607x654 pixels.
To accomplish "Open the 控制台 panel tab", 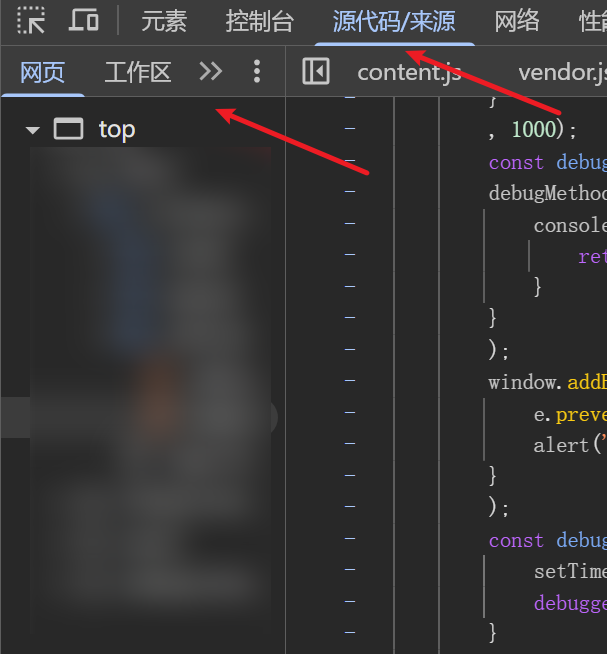I will (x=259, y=20).
